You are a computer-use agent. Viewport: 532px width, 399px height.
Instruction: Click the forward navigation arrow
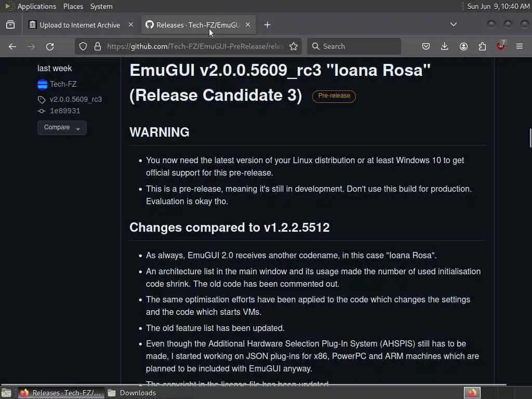(31, 46)
